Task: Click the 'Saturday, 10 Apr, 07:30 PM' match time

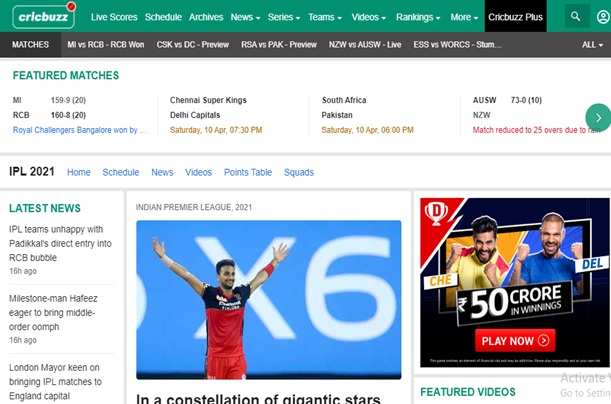Action: (x=216, y=130)
